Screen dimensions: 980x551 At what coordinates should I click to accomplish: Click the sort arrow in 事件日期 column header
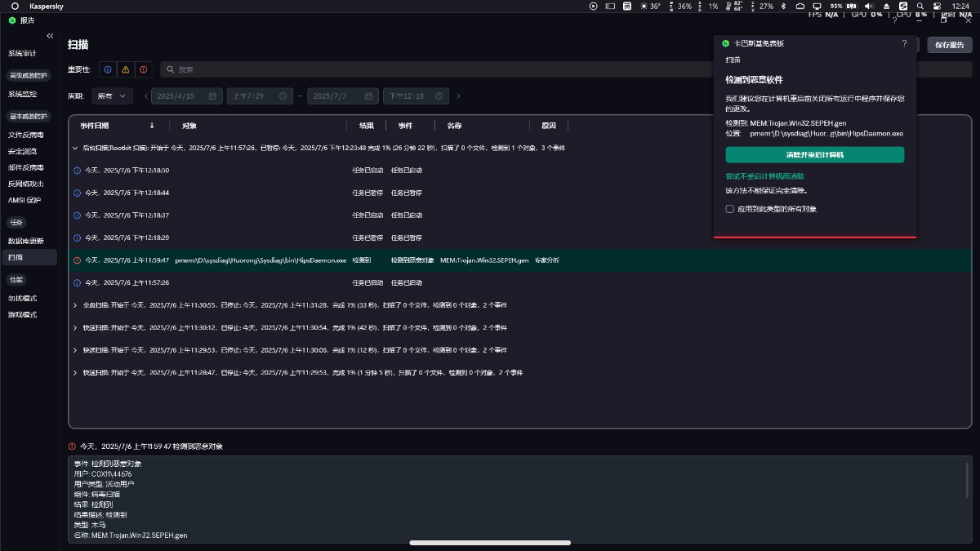click(x=152, y=126)
